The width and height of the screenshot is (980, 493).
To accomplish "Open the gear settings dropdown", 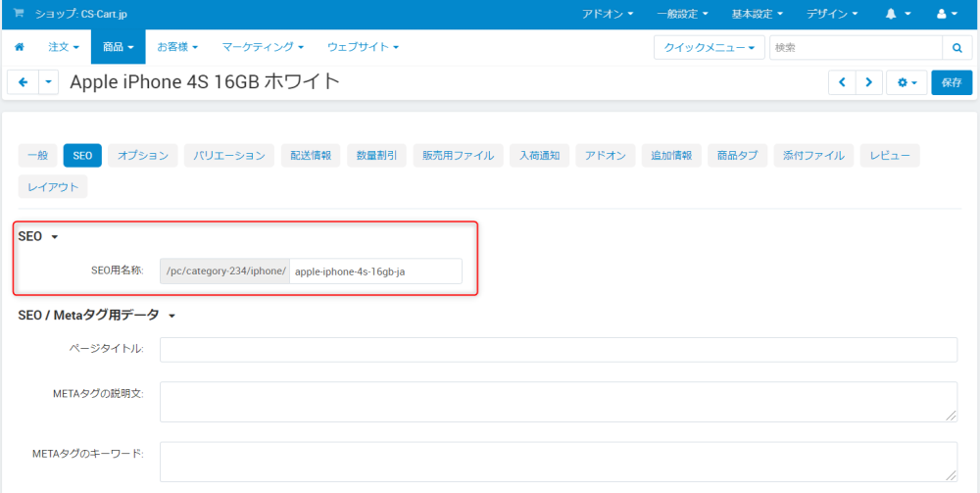I will (906, 82).
